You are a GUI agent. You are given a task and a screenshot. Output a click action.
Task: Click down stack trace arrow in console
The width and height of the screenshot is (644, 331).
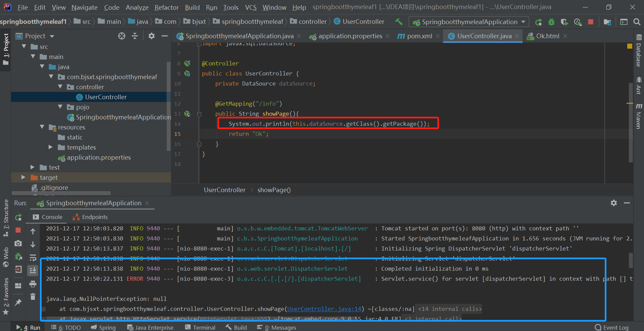click(33, 244)
